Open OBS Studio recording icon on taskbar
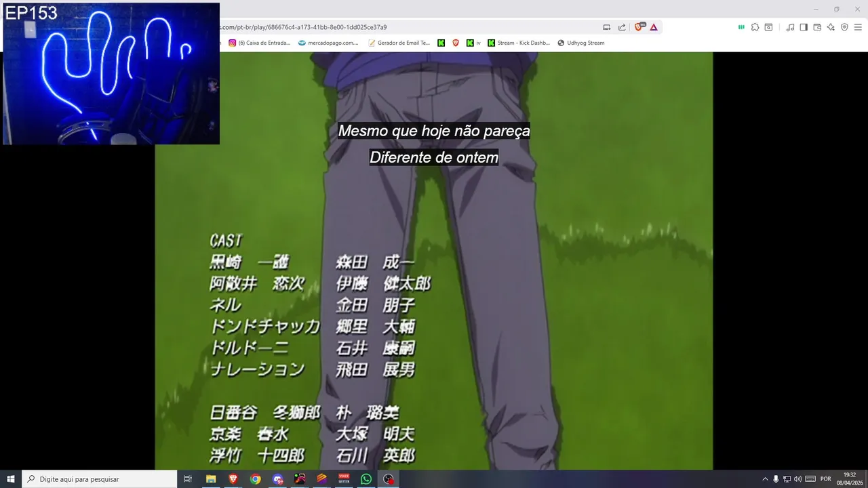The height and width of the screenshot is (488, 868). click(x=389, y=479)
